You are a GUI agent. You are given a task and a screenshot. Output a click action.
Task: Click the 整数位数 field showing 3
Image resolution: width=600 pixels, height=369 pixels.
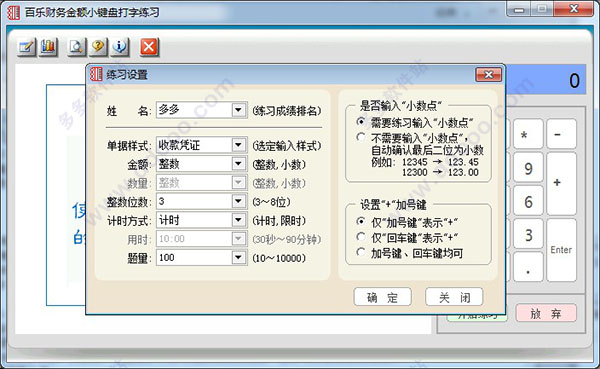pyautogui.click(x=201, y=201)
